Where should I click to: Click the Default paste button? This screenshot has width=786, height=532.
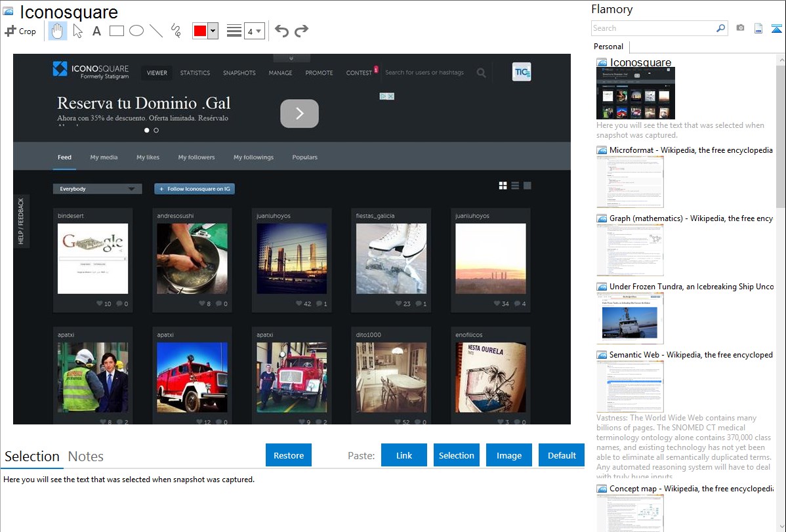point(562,455)
